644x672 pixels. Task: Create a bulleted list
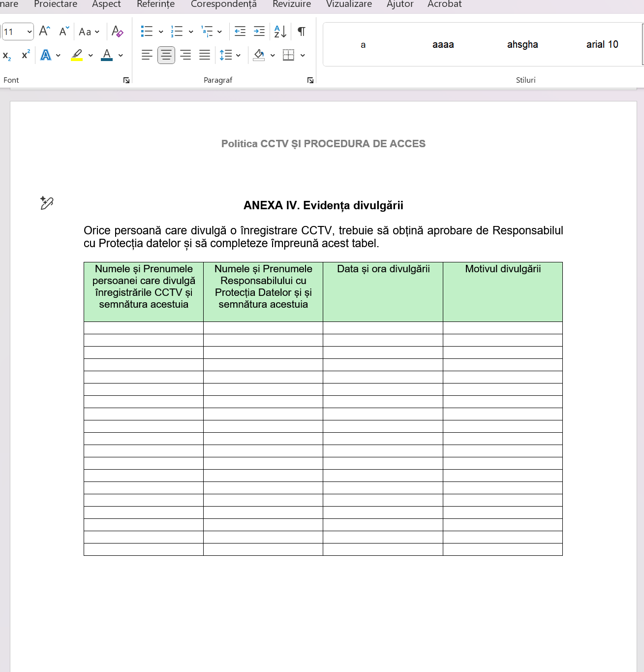click(147, 32)
